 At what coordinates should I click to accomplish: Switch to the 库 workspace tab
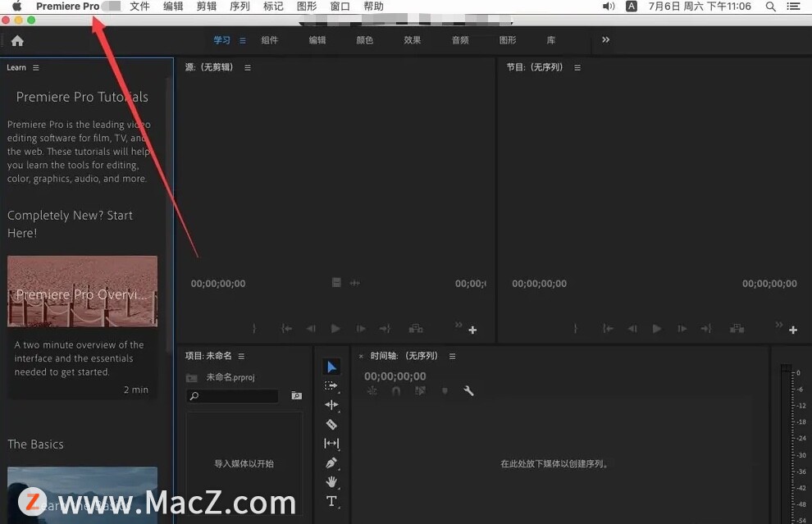[551, 40]
